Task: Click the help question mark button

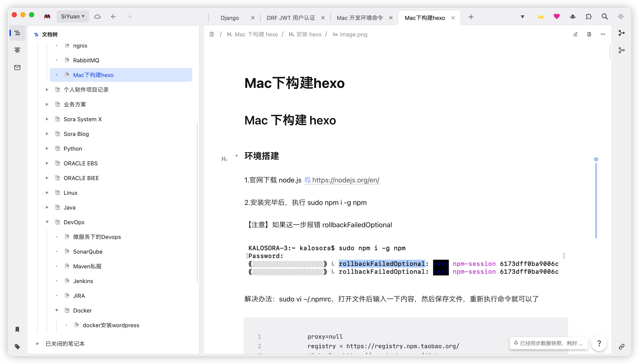Action: [x=599, y=343]
